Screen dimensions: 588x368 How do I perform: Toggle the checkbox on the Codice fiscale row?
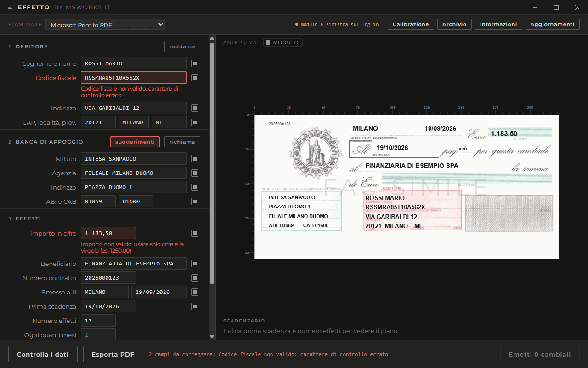(195, 78)
